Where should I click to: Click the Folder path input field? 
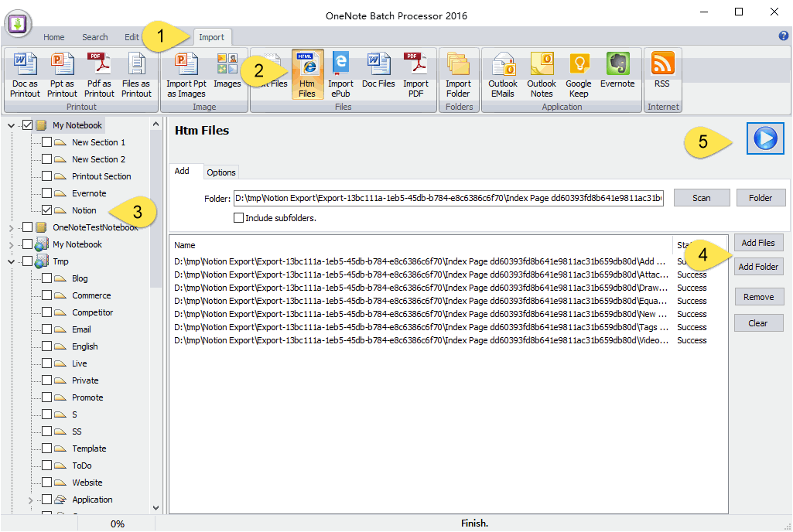click(x=448, y=198)
